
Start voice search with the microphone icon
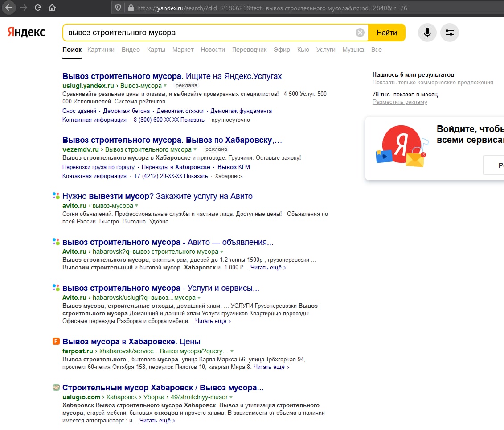click(427, 33)
